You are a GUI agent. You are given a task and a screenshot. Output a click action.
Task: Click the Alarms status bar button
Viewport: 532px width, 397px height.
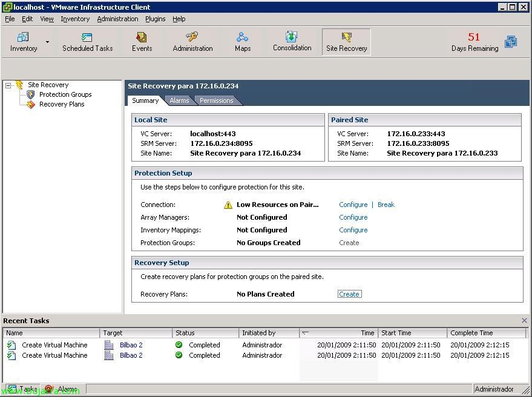coord(61,389)
